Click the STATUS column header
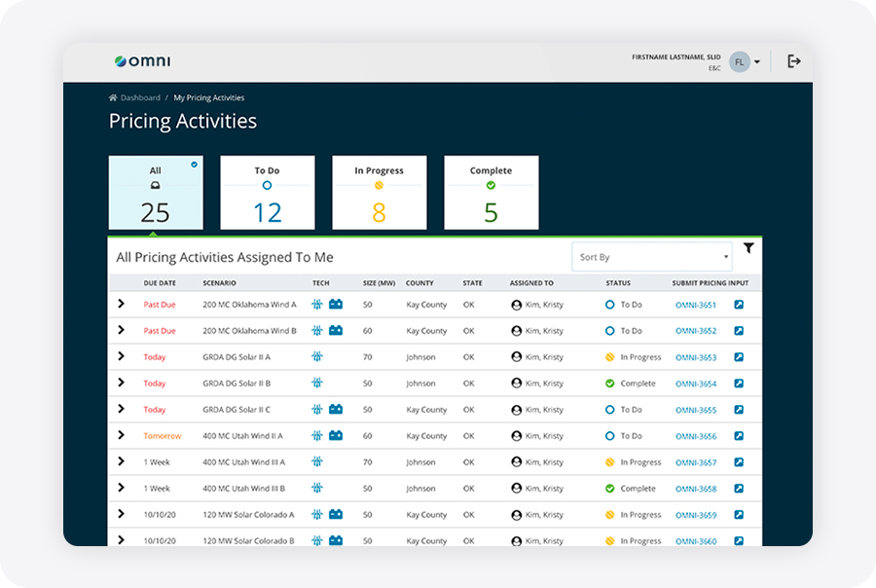This screenshot has height=588, width=876. 618,283
